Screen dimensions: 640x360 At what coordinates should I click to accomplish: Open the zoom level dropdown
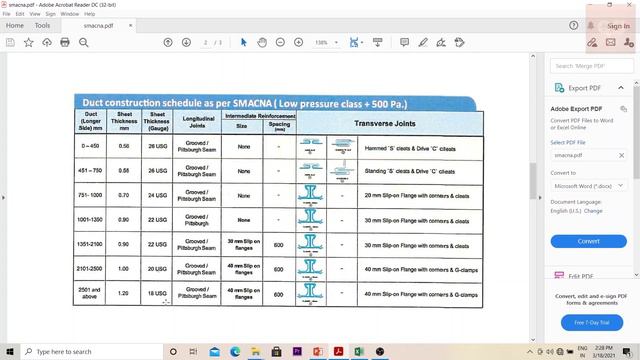[x=336, y=42]
